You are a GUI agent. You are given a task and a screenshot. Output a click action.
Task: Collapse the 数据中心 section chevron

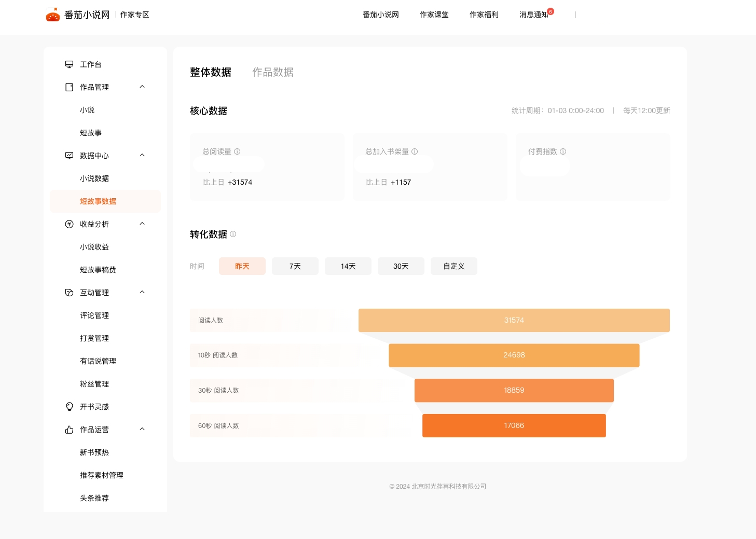point(142,155)
